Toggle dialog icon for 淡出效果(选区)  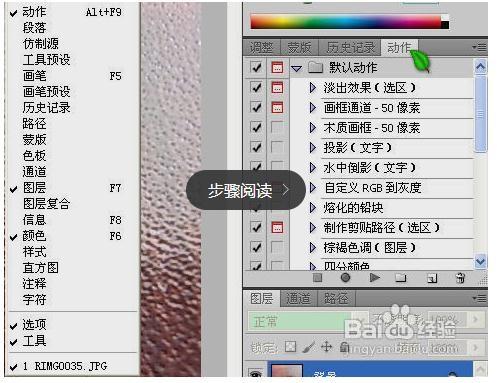277,88
